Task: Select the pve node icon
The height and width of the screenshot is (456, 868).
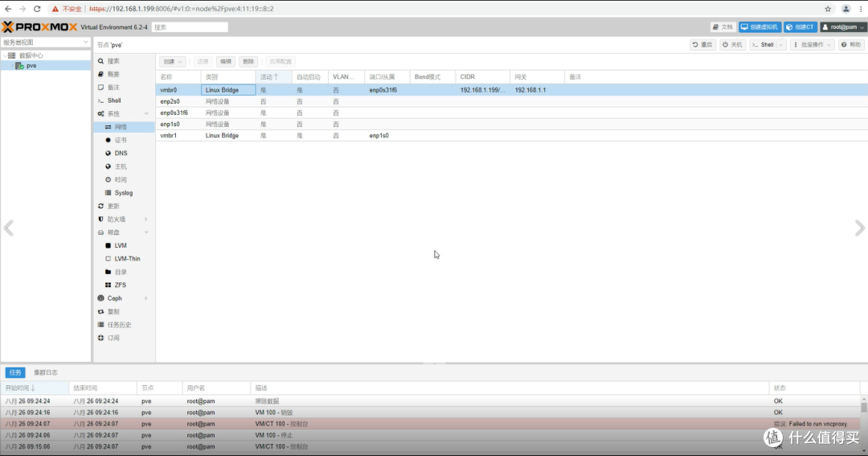Action: click(x=20, y=66)
